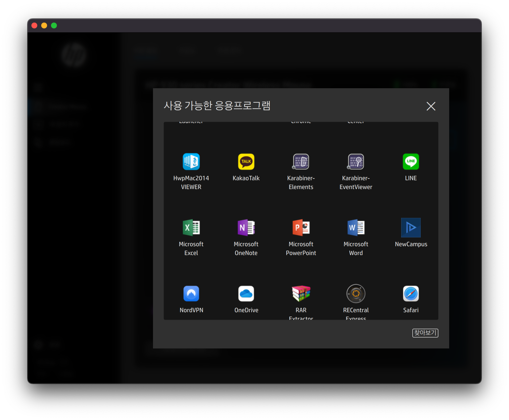Choose the KakaoTalk application icon

[246, 162]
